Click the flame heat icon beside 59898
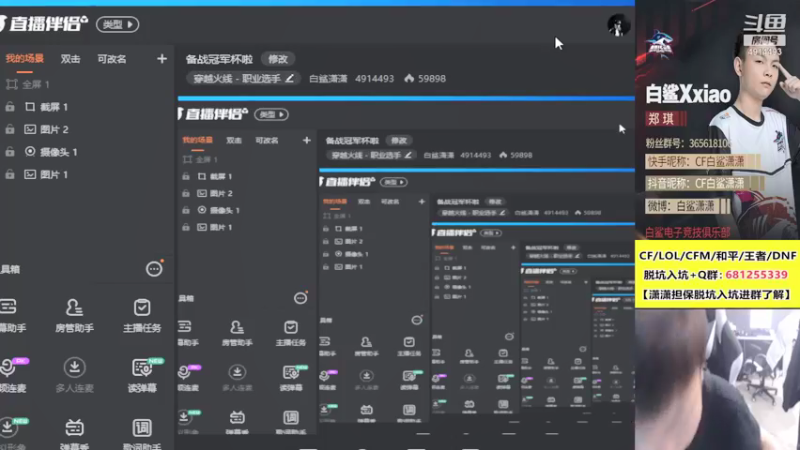 point(409,79)
